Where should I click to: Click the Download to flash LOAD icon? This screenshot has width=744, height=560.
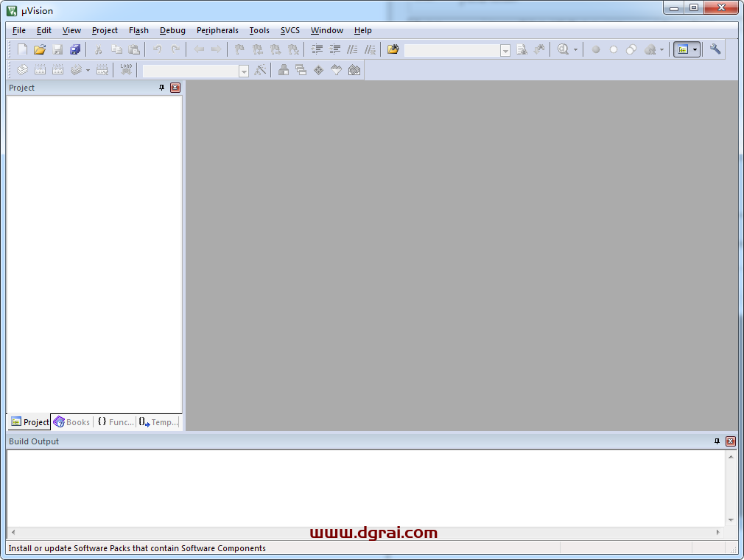tap(126, 70)
